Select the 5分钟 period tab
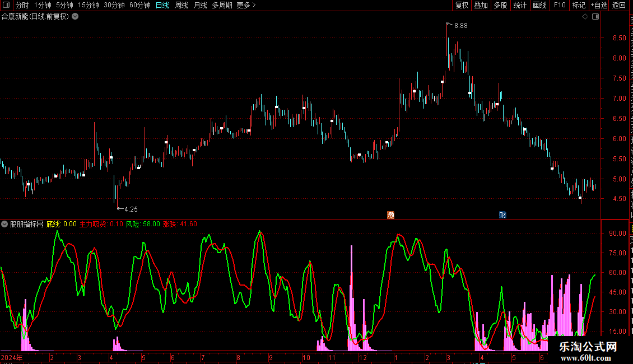This screenshot has height=364, width=633. tap(64, 5)
